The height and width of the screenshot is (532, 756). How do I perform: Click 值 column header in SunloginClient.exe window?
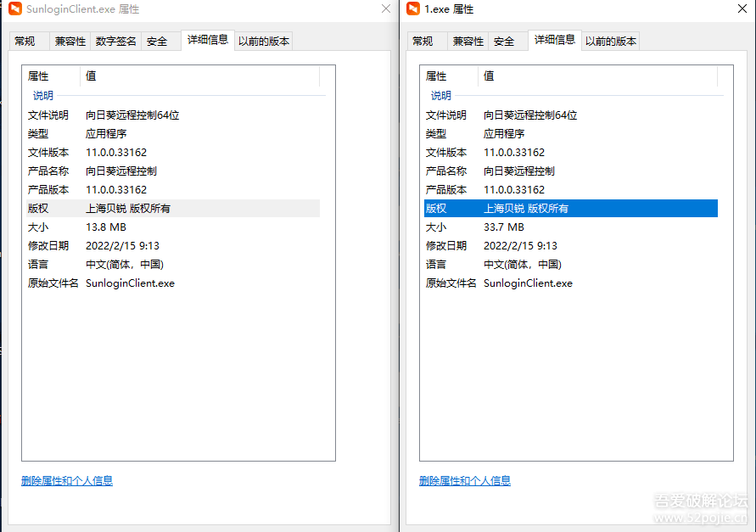[x=199, y=76]
